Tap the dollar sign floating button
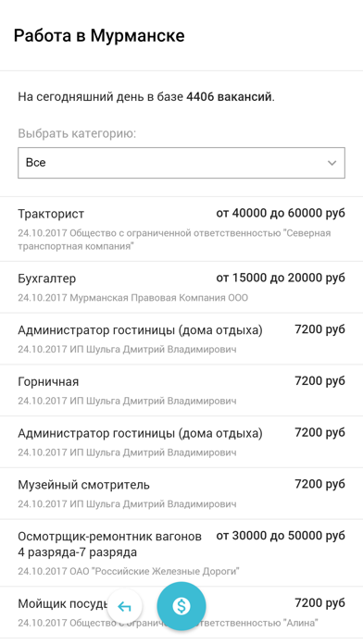This screenshot has width=363, height=644. tap(181, 606)
